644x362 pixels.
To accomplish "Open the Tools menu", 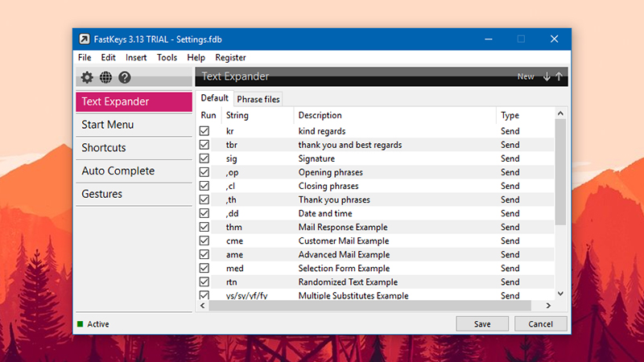I will tap(167, 57).
